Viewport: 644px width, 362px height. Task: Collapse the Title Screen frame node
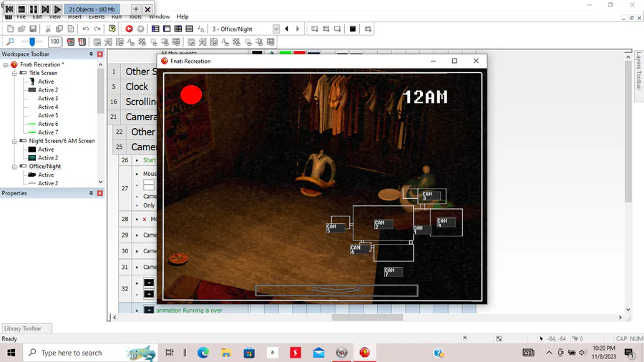click(x=14, y=73)
